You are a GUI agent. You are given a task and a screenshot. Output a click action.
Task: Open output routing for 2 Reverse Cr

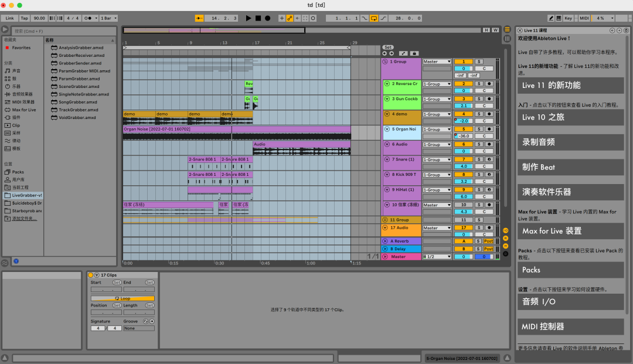pyautogui.click(x=437, y=84)
